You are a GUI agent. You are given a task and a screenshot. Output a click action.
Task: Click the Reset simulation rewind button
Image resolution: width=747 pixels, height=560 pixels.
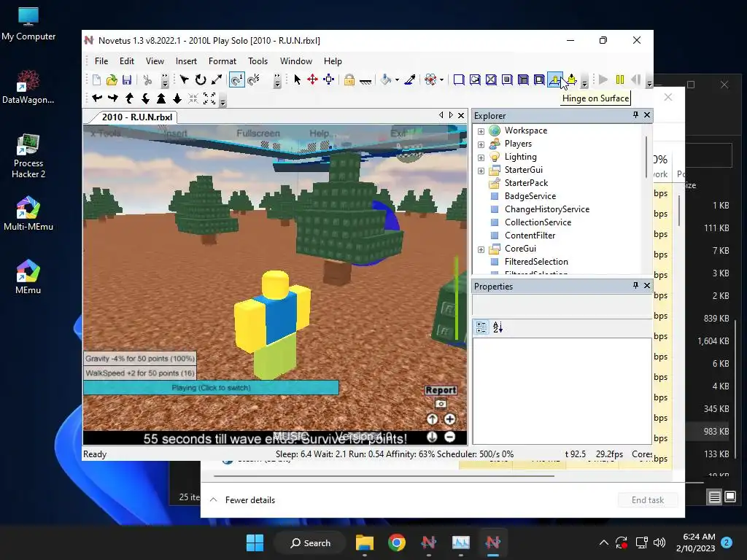coord(635,80)
